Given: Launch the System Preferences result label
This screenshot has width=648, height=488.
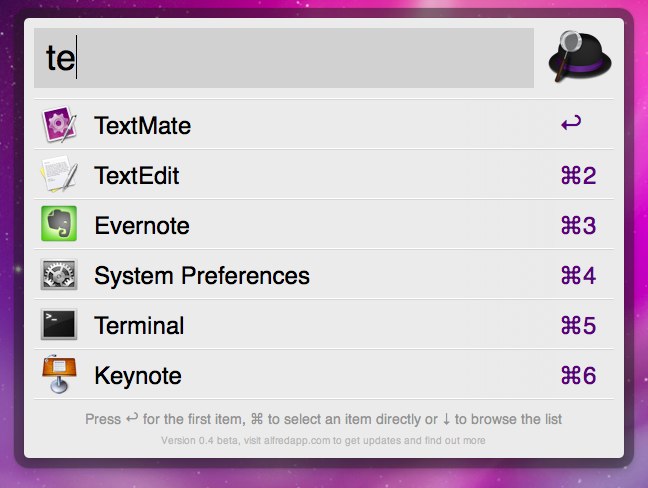Looking at the screenshot, I should click(202, 275).
